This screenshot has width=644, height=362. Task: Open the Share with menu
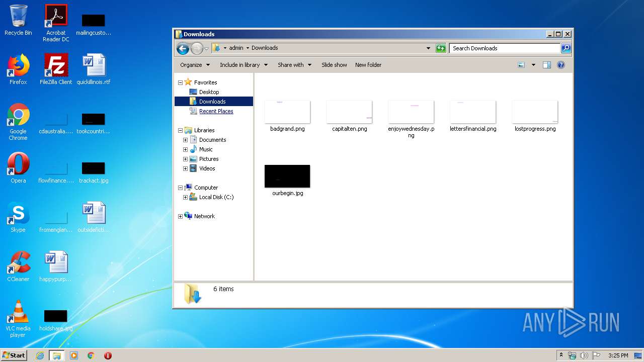pyautogui.click(x=294, y=65)
